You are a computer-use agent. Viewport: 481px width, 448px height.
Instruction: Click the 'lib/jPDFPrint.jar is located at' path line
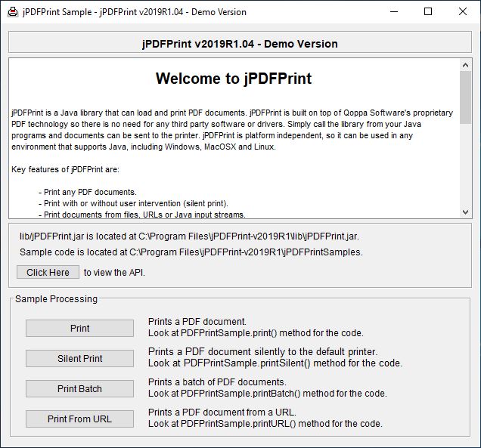pos(189,236)
